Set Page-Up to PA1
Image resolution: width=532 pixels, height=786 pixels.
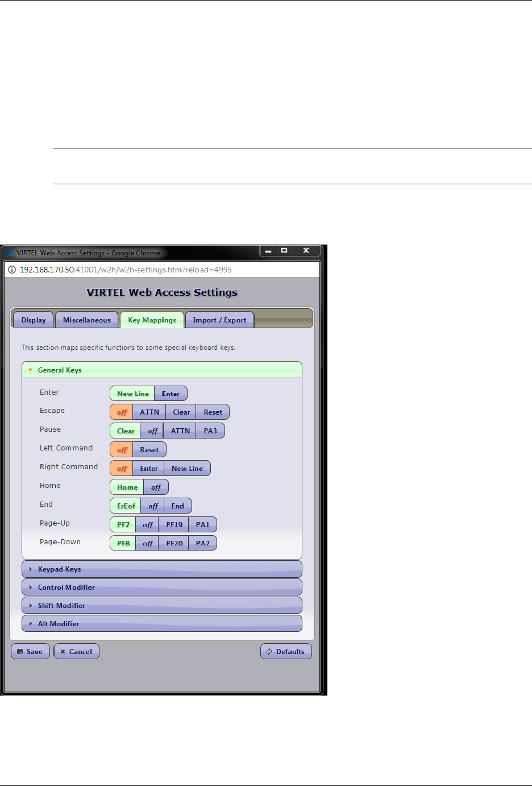tap(203, 525)
